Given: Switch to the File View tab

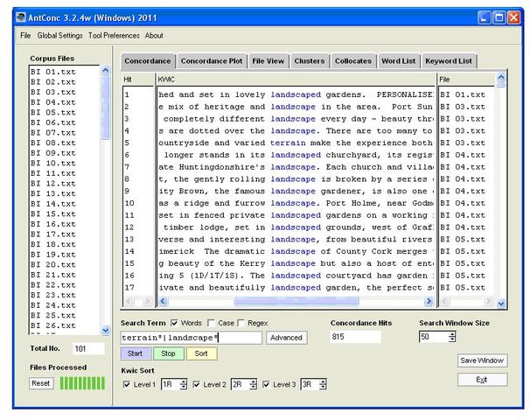Looking at the screenshot, I should pyautogui.click(x=268, y=61).
